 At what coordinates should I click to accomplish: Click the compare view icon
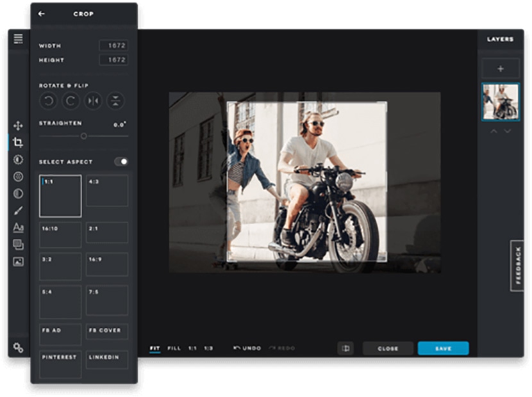click(x=345, y=348)
